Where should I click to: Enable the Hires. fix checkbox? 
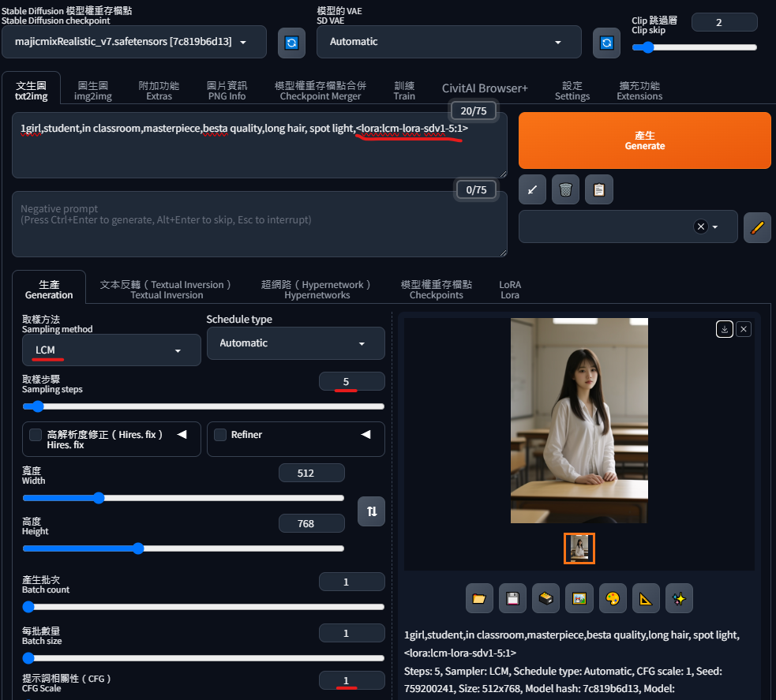click(x=36, y=435)
